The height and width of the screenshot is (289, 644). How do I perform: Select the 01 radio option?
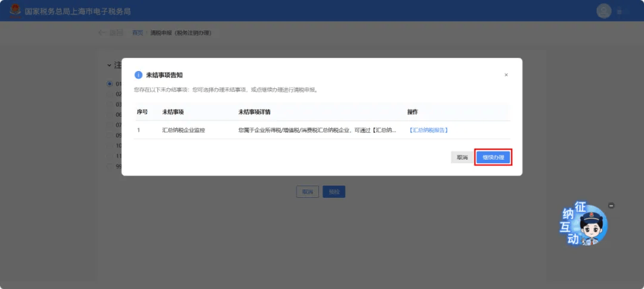click(x=110, y=84)
